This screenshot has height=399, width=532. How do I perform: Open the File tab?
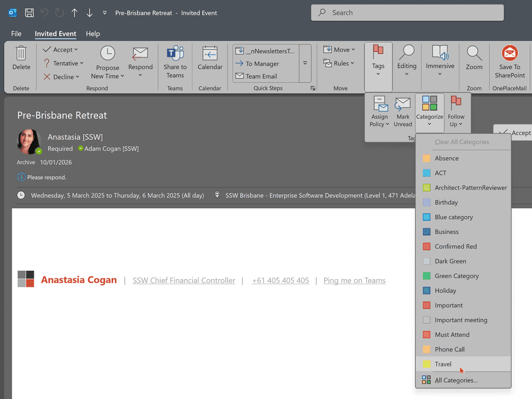tap(16, 34)
